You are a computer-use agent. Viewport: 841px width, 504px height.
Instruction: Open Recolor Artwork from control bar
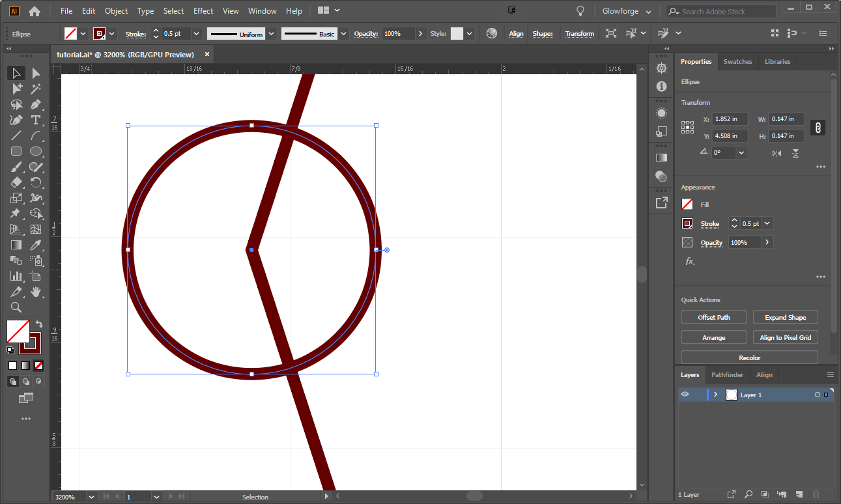tap(492, 33)
